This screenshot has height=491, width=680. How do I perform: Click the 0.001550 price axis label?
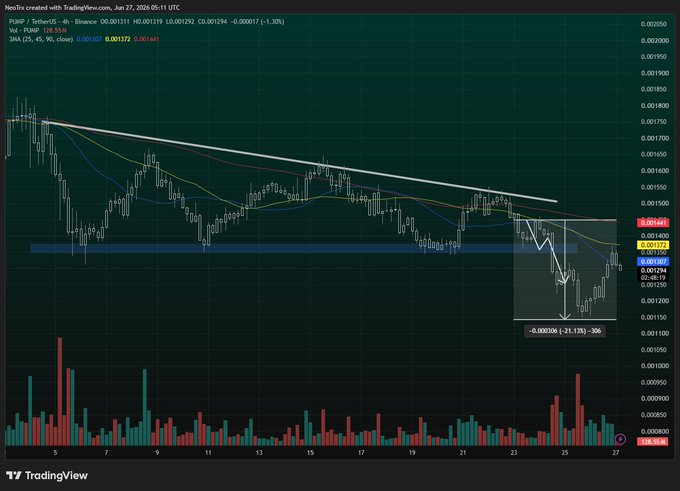(x=654, y=187)
